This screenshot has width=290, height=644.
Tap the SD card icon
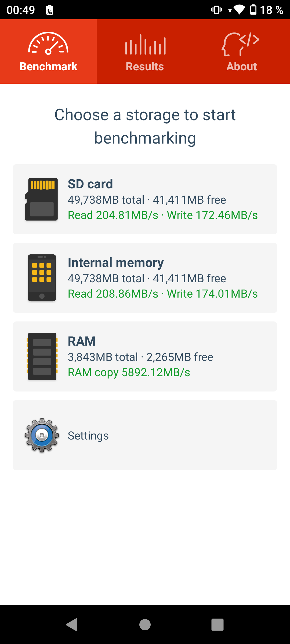[x=41, y=199]
